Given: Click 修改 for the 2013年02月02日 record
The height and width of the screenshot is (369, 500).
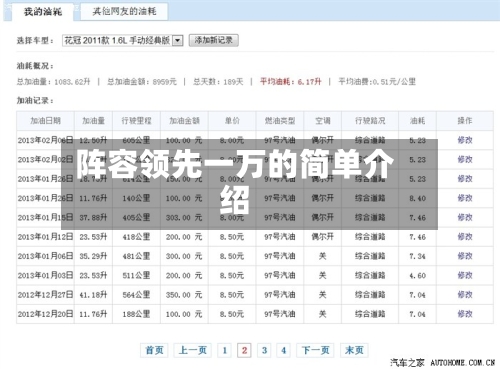Looking at the screenshot, I should (465, 159).
